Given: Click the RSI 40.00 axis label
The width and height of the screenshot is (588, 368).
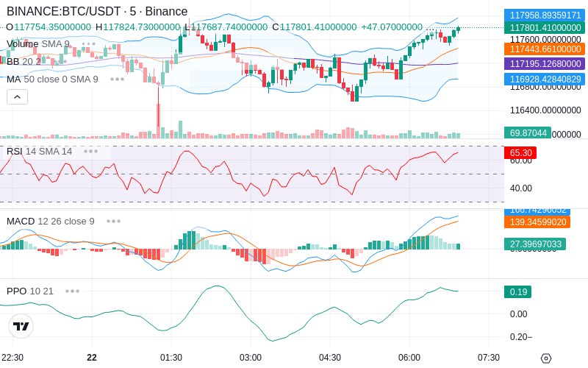Looking at the screenshot, I should click(521, 188).
